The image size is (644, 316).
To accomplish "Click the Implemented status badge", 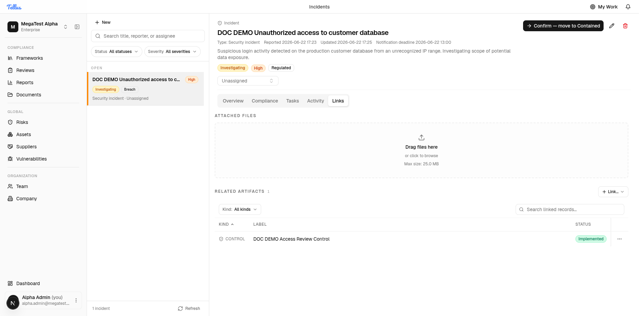I will click(591, 239).
